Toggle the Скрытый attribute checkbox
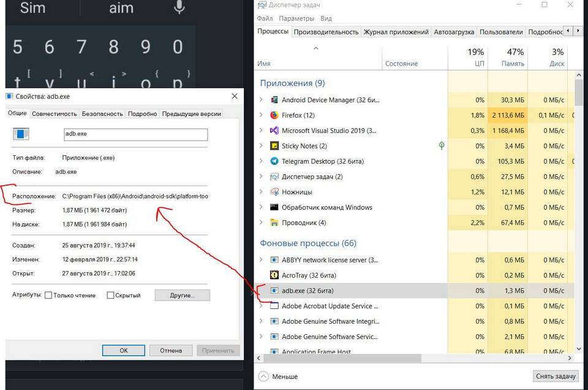 coord(110,296)
